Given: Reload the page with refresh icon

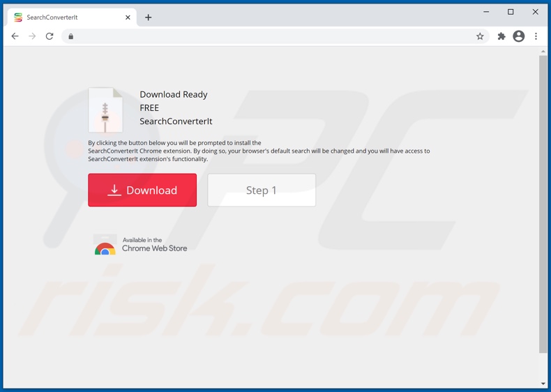Looking at the screenshot, I should (x=50, y=36).
